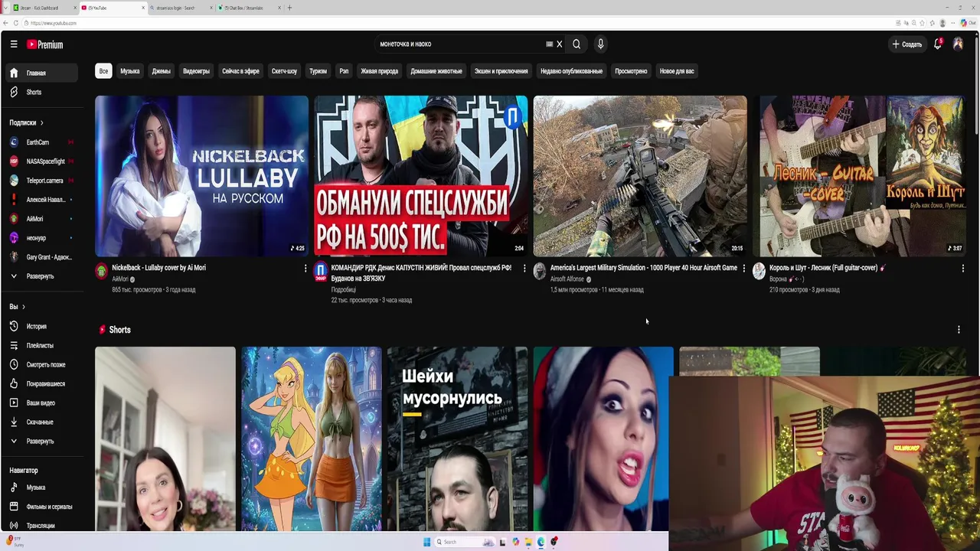This screenshot has width=980, height=551.
Task: Open options menu for КОМАНДИР РДК video
Action: click(524, 269)
